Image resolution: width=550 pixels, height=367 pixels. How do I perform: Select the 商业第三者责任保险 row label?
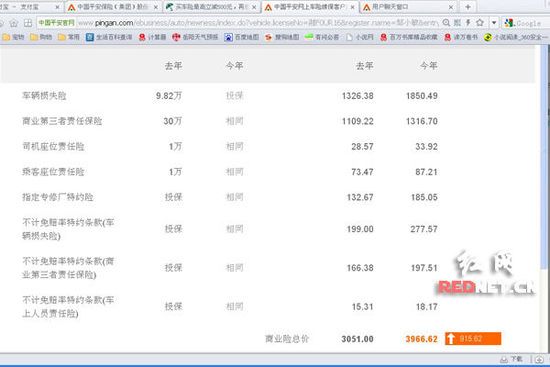(62, 121)
